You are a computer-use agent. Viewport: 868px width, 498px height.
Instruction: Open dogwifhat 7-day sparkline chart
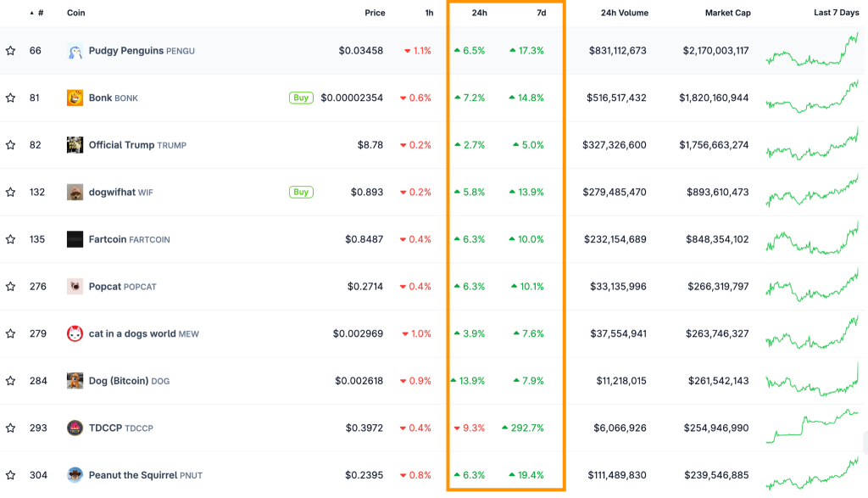click(x=812, y=191)
